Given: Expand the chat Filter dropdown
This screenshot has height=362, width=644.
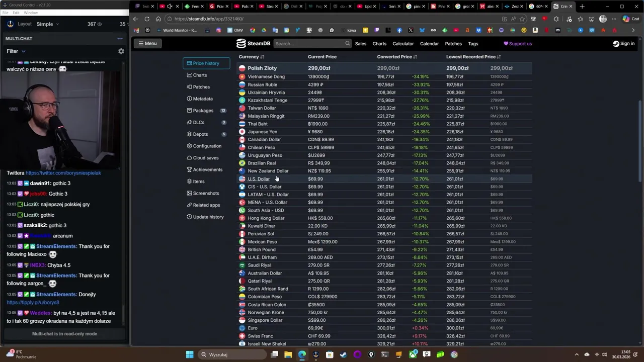Looking at the screenshot, I should [x=16, y=51].
